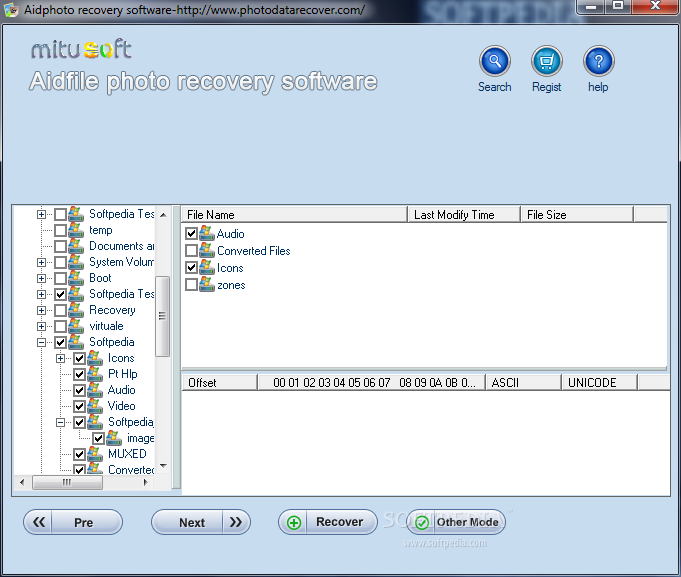Sort by File Size column

pos(577,214)
